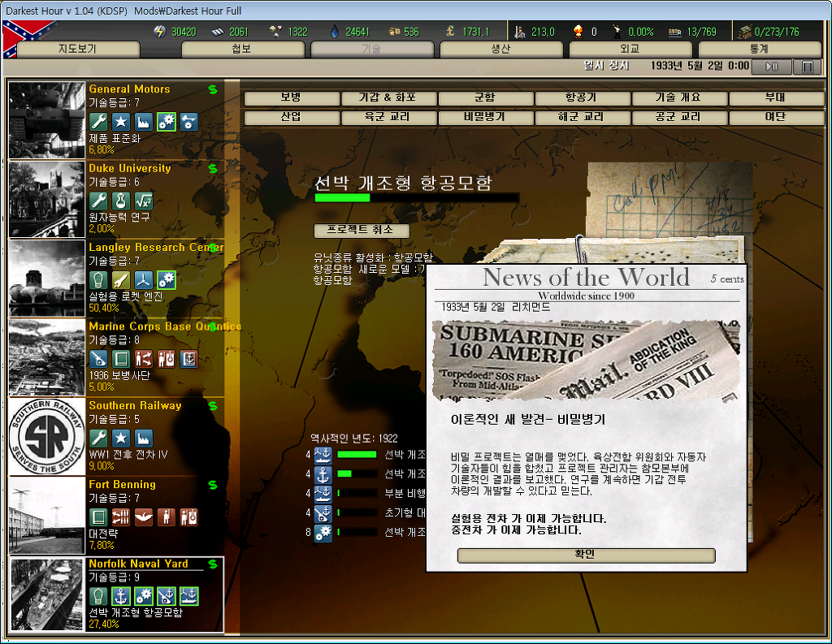Click the manpower soldier icon in top bar
Image resolution: width=832 pixels, height=644 pixels.
519,32
